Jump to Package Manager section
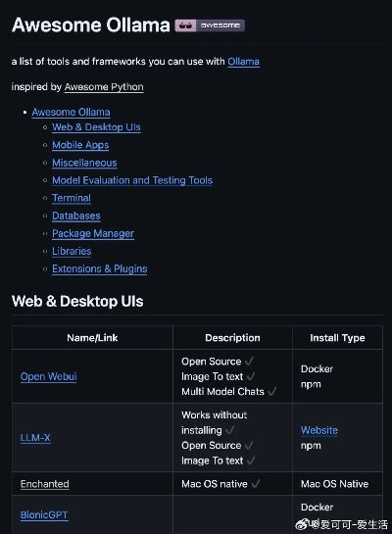This screenshot has height=534, width=392. [93, 233]
